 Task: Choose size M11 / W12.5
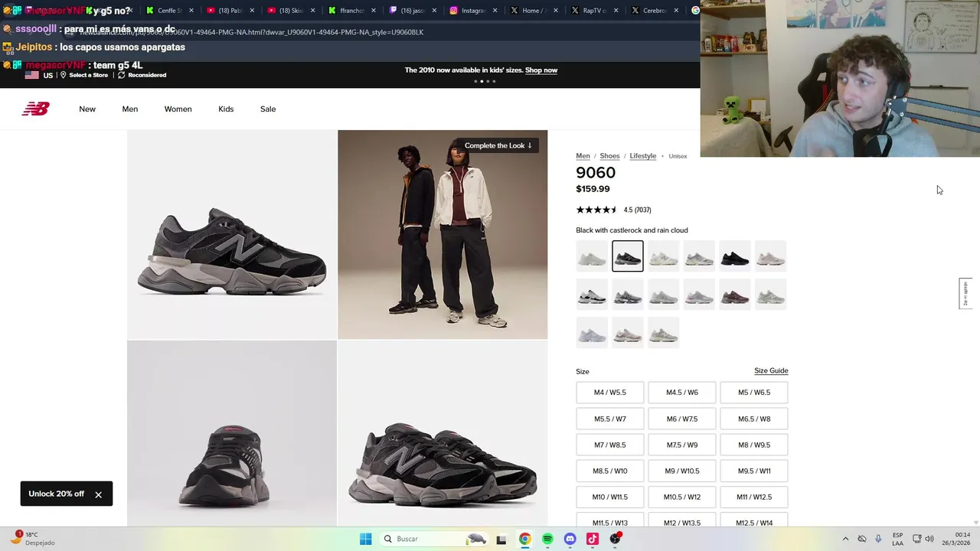pyautogui.click(x=754, y=497)
